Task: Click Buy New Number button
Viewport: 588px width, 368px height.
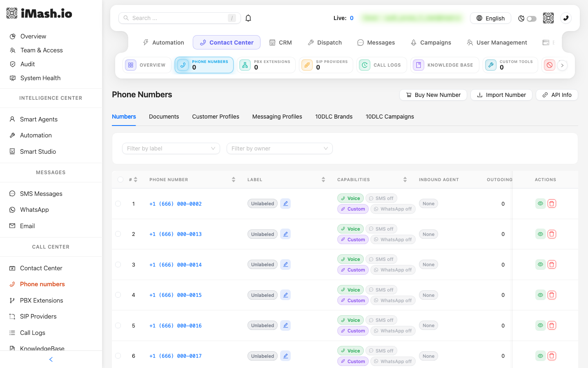Action: point(433,95)
